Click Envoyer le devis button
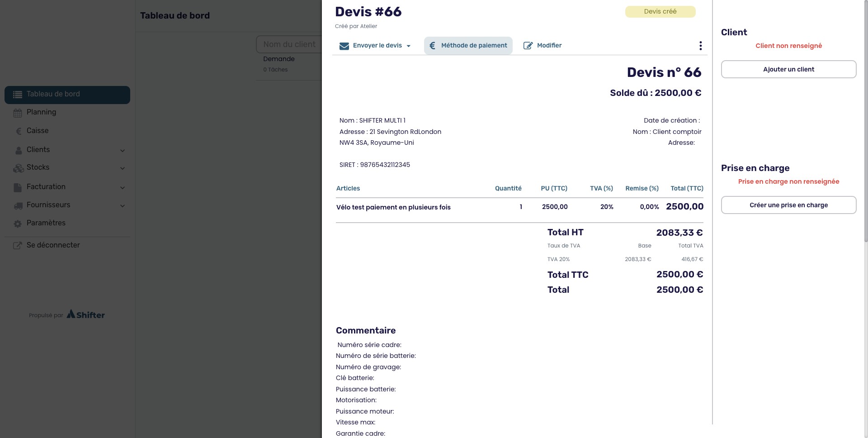 click(x=375, y=46)
